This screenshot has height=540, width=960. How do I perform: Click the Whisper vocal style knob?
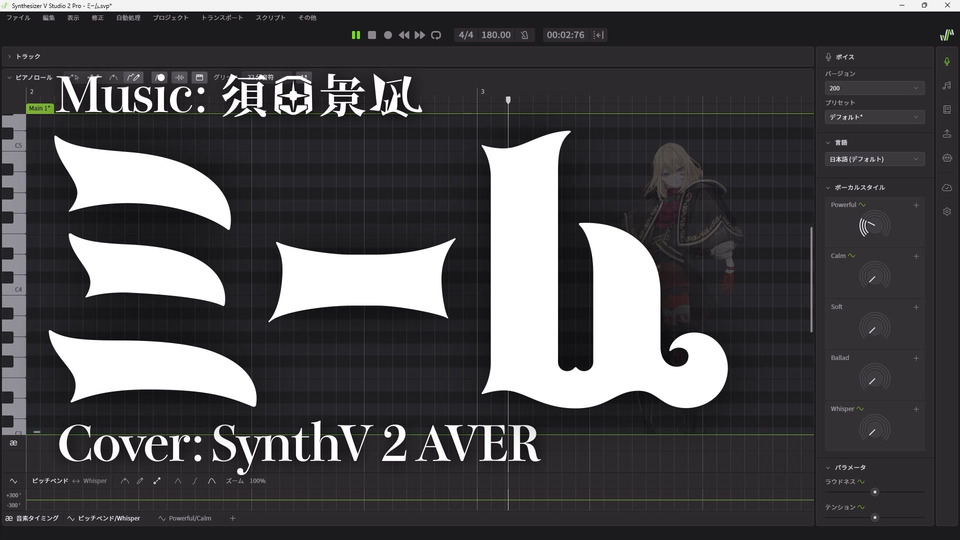[x=874, y=429]
